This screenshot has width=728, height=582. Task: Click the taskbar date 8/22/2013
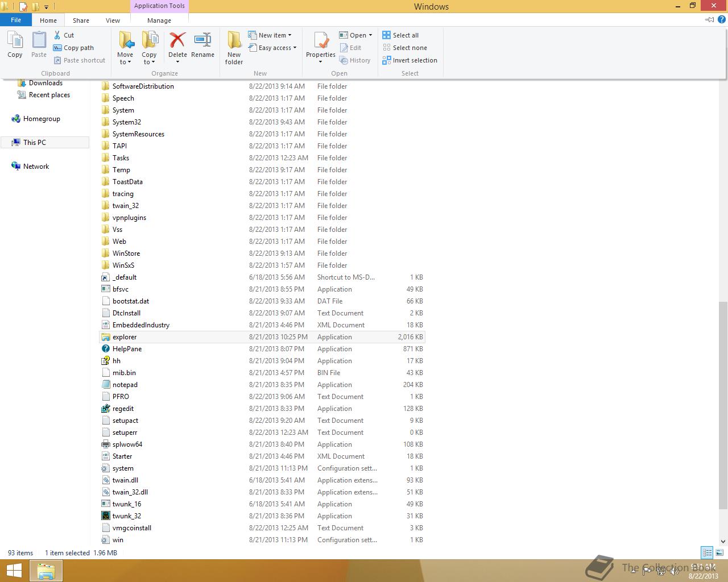704,576
